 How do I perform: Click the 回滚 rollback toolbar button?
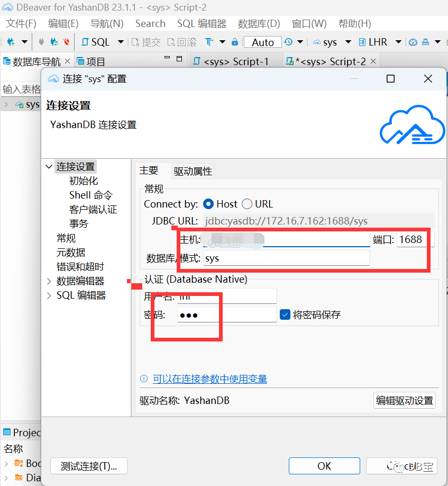click(182, 42)
